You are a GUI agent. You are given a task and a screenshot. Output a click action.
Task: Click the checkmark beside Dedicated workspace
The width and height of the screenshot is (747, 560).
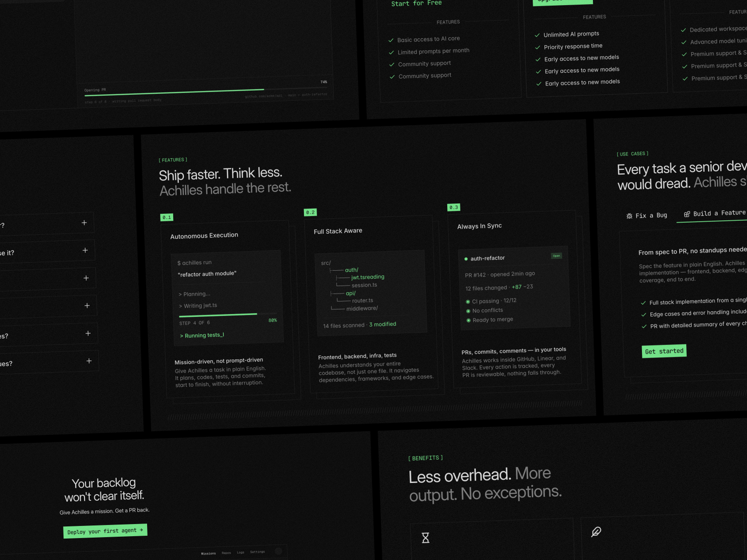[x=684, y=30]
